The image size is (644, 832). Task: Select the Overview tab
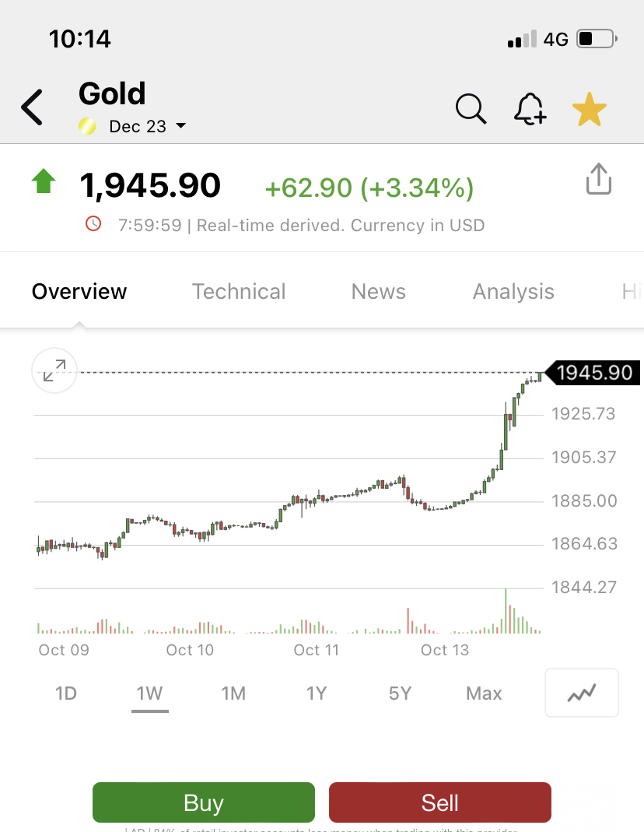[79, 291]
